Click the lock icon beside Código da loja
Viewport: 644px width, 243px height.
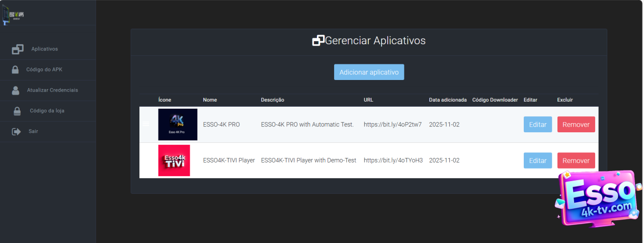point(17,111)
